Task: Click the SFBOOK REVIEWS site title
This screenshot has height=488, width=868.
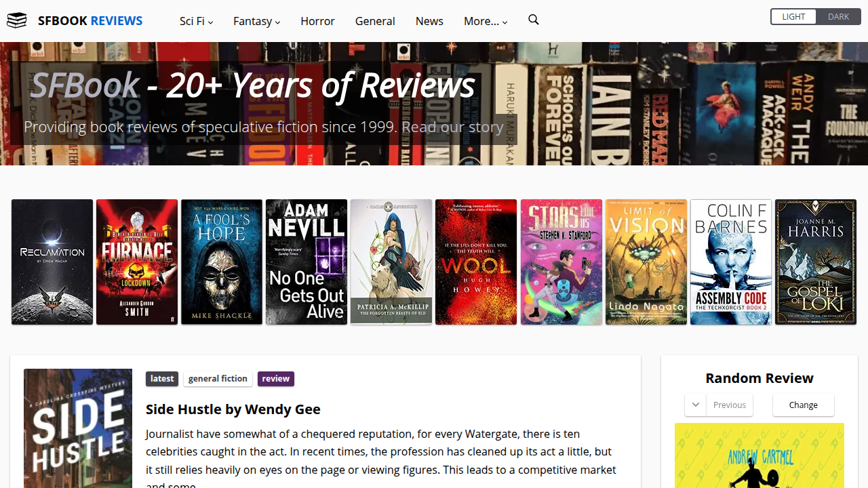Action: tap(90, 20)
